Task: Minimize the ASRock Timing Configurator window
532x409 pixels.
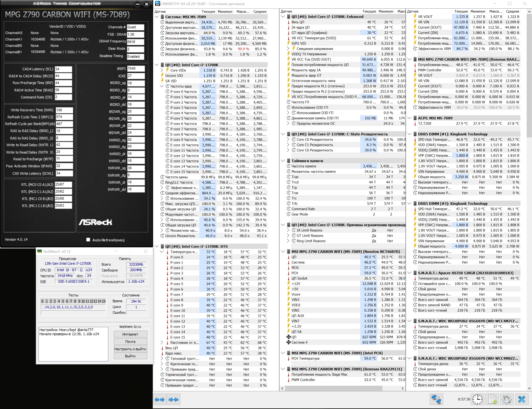Action: pyautogui.click(x=138, y=4)
